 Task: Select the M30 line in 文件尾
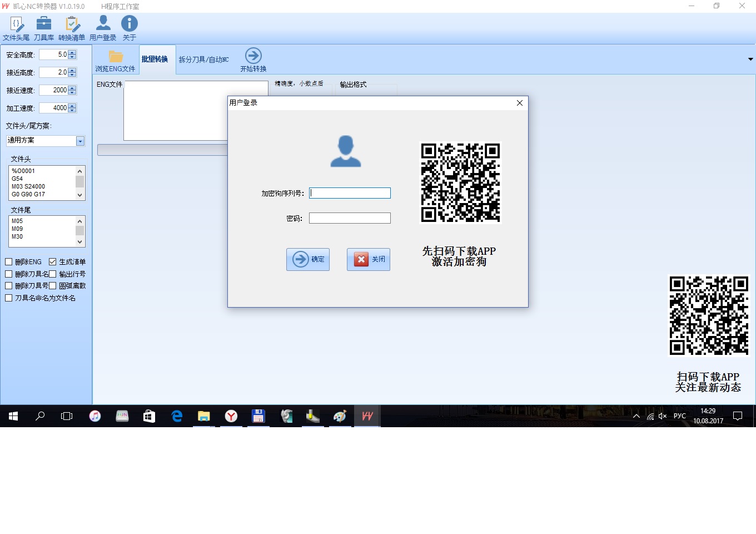[17, 237]
